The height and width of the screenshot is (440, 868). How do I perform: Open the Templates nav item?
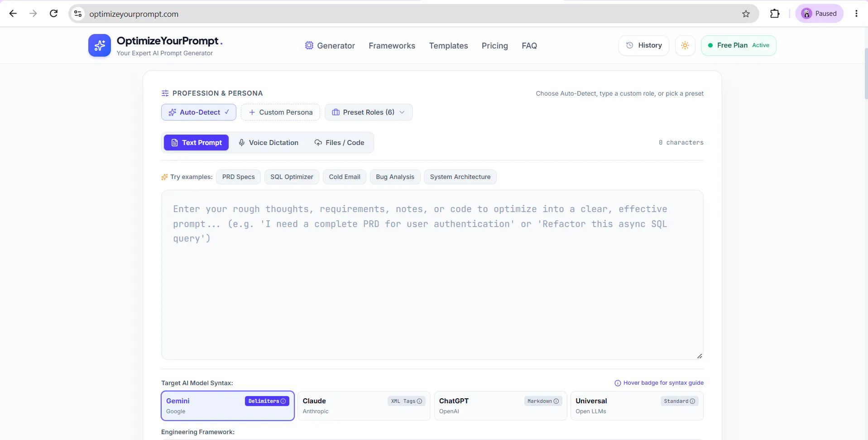tap(448, 46)
